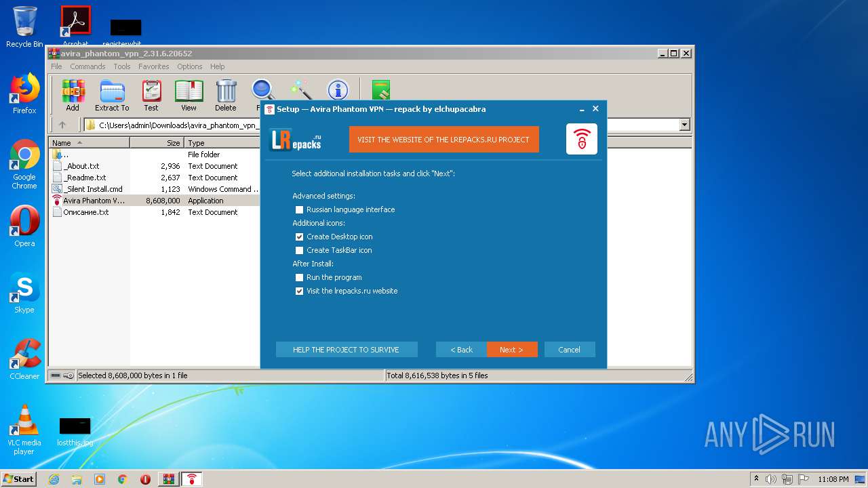868x488 pixels.
Task: Click Next in the setup wizard
Action: point(512,350)
